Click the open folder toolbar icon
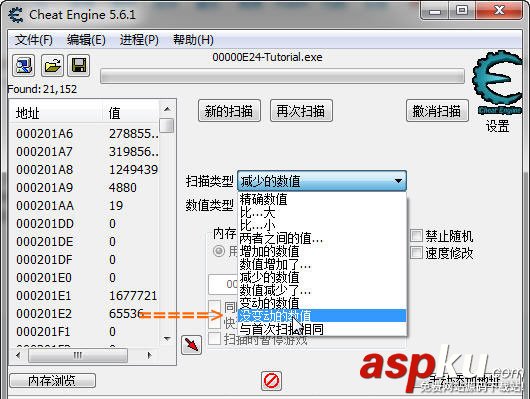This screenshot has width=530, height=399. tap(52, 65)
